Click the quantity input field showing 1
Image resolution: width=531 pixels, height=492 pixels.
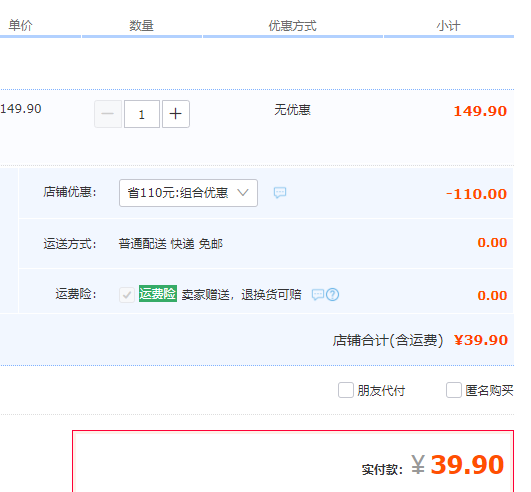(x=142, y=114)
